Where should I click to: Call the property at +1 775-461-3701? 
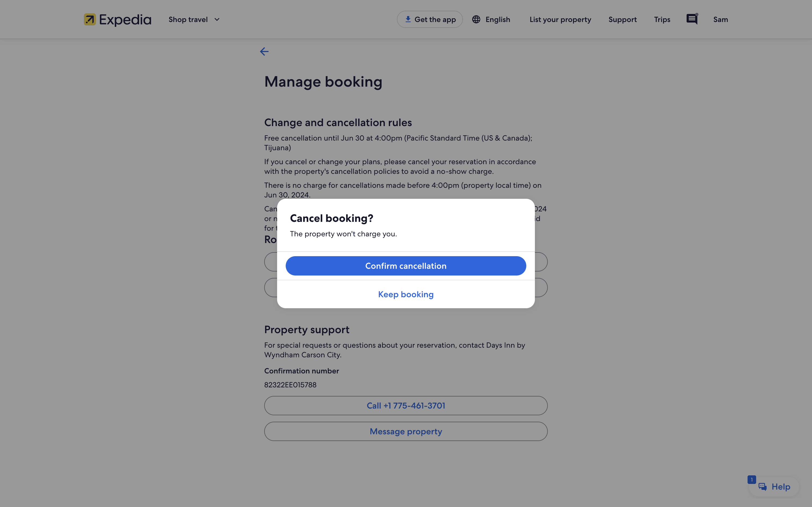click(406, 405)
